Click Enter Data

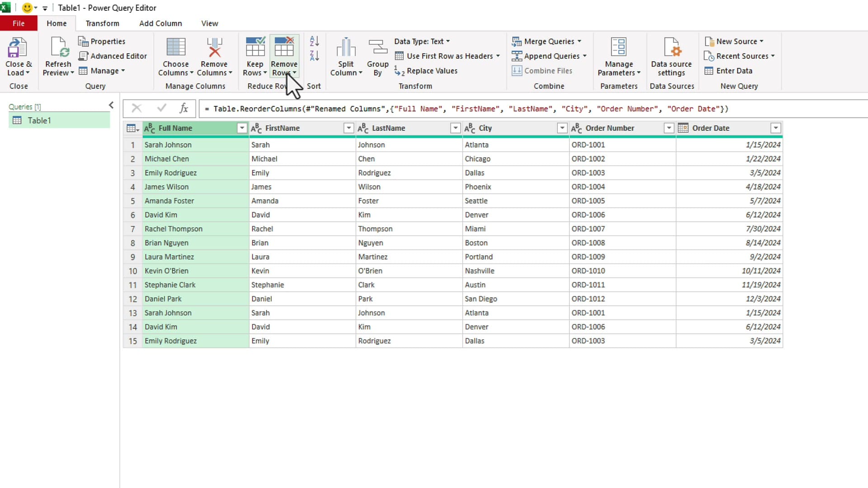click(728, 71)
